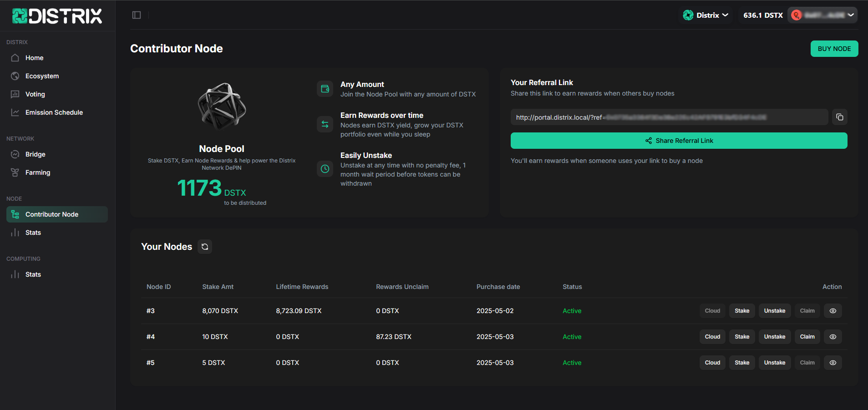This screenshot has width=868, height=410.
Task: Click Share Referral Link button
Action: [x=679, y=141]
